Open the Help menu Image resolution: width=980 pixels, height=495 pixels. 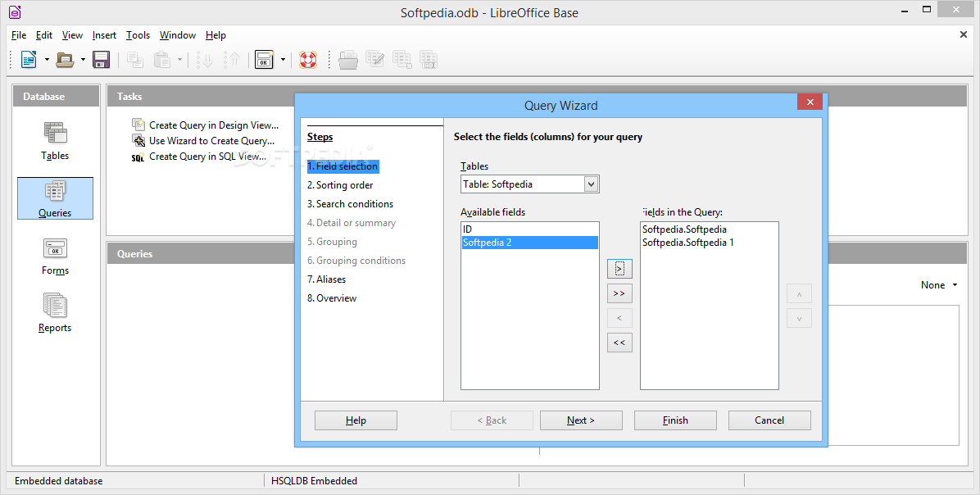tap(216, 35)
